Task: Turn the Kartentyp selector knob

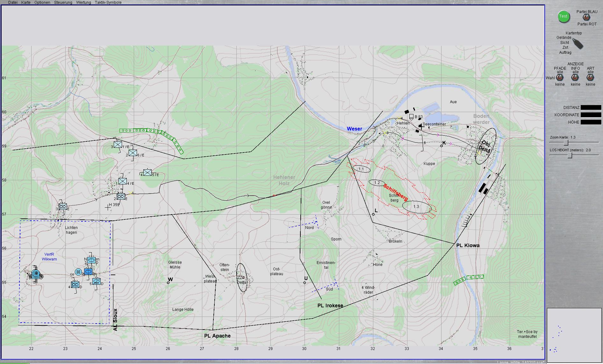Action: [x=577, y=44]
